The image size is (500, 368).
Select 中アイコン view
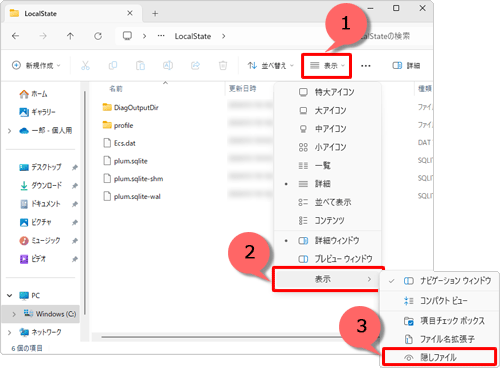tap(327, 129)
